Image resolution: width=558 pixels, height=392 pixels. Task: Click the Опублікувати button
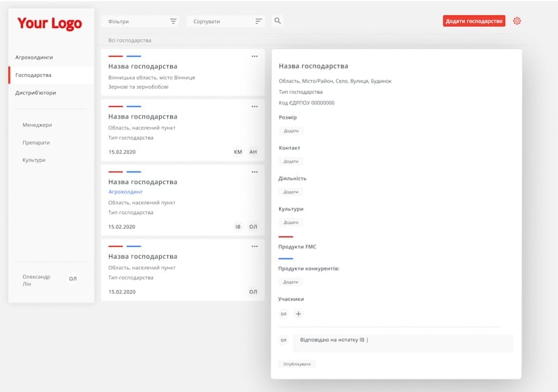pos(296,364)
